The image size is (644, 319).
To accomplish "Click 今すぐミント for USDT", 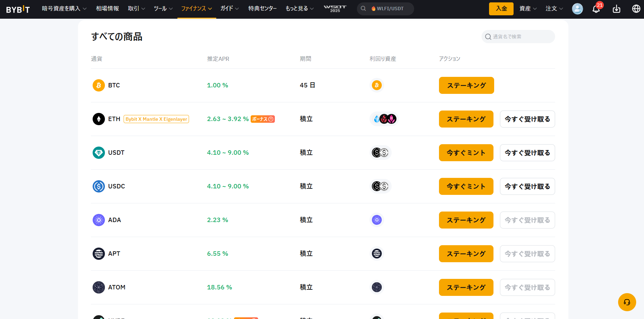I will pyautogui.click(x=466, y=153).
